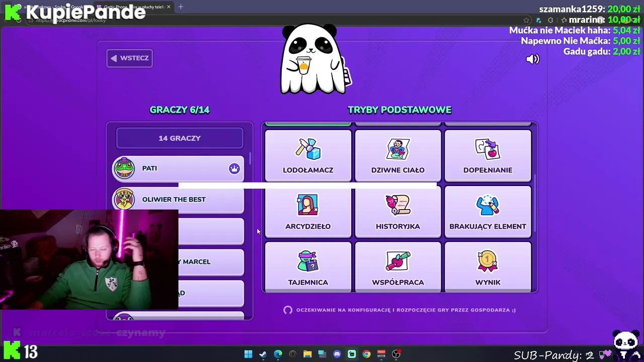
Task: Choose the Historyjka mode card
Action: coord(398,212)
